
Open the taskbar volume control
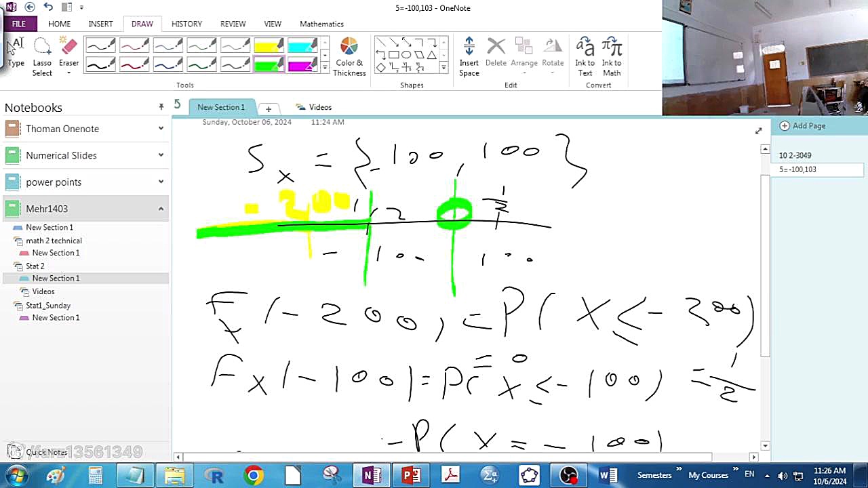[x=782, y=476]
